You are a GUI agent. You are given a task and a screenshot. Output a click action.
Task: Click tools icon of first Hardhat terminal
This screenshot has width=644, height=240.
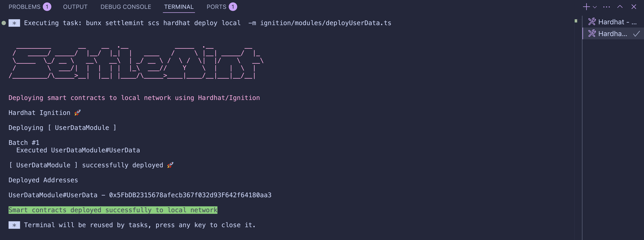[592, 22]
